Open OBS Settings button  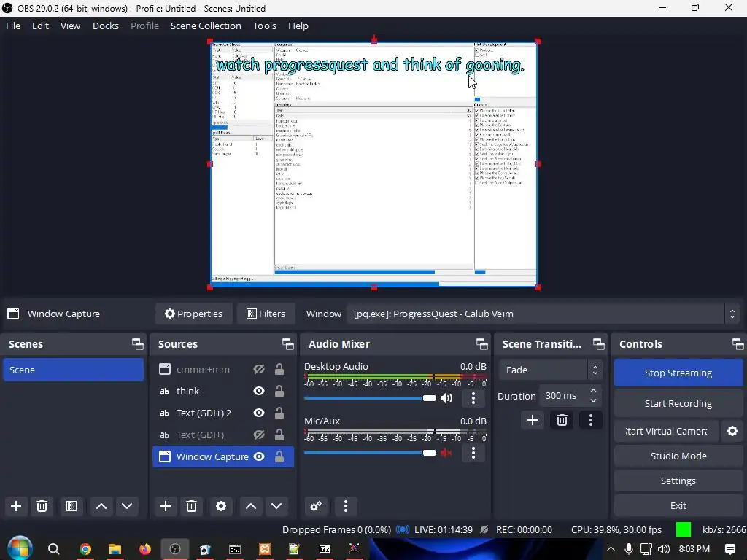[678, 481]
